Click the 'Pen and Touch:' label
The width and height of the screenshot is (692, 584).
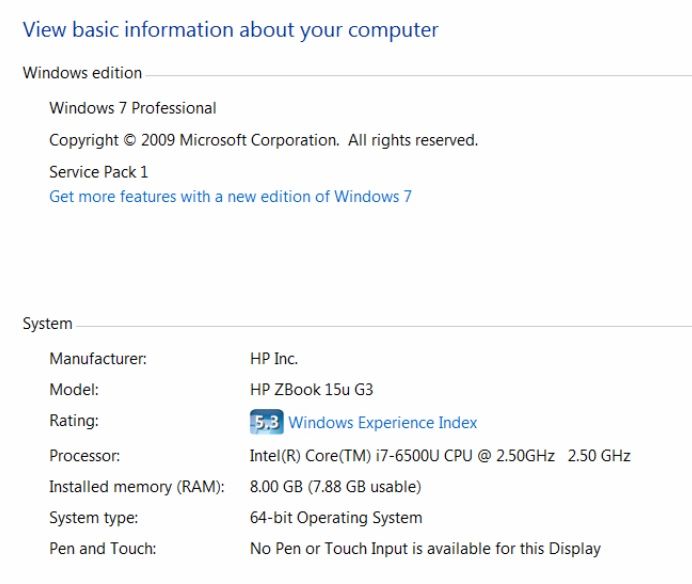[102, 549]
